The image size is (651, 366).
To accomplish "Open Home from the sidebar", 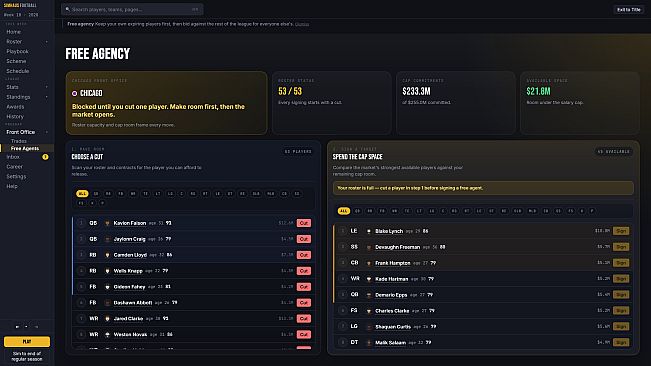I will tap(14, 32).
